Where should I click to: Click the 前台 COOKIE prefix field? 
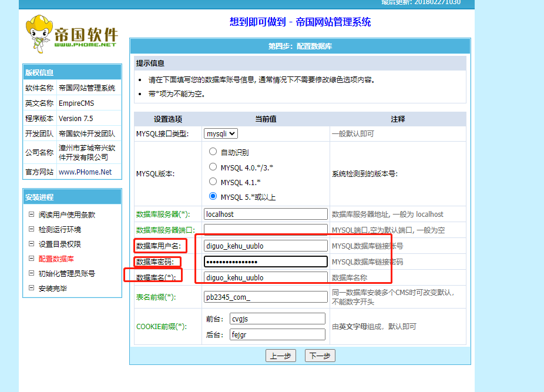277,319
